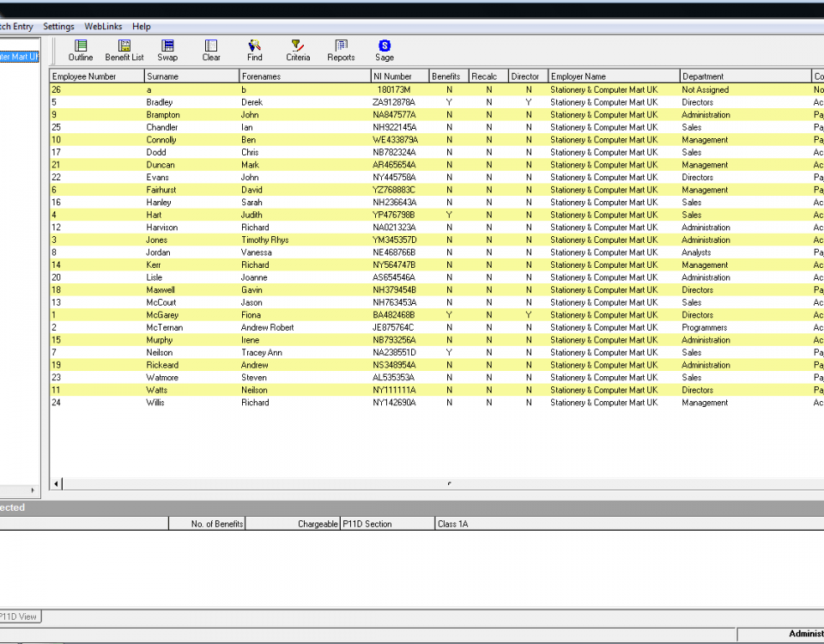Open the Outline toolbar icon
Viewport: 824px width, 644px height.
81,51
